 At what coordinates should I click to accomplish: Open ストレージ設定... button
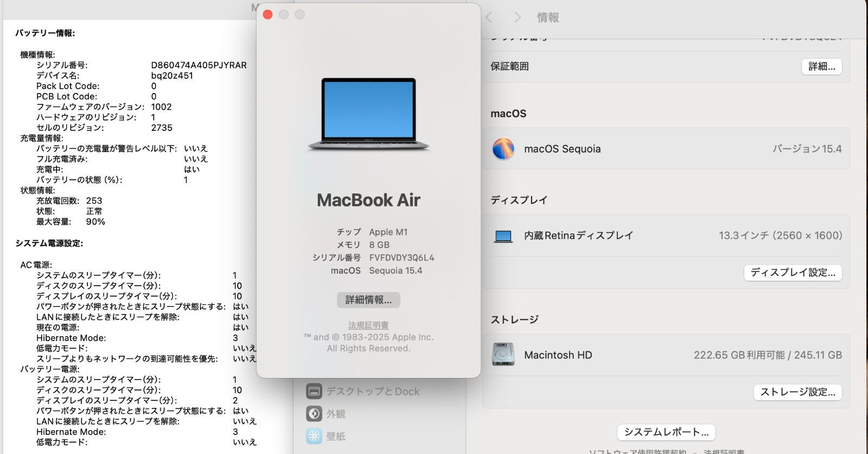tap(797, 392)
